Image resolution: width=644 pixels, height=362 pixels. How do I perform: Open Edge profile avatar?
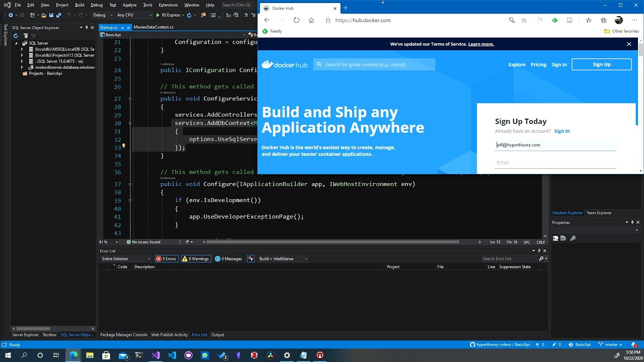click(619, 20)
